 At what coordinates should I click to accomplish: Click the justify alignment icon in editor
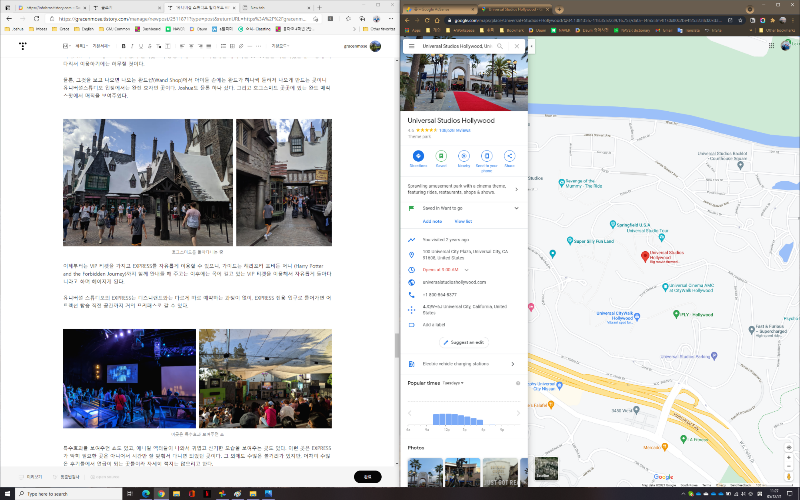(209, 46)
